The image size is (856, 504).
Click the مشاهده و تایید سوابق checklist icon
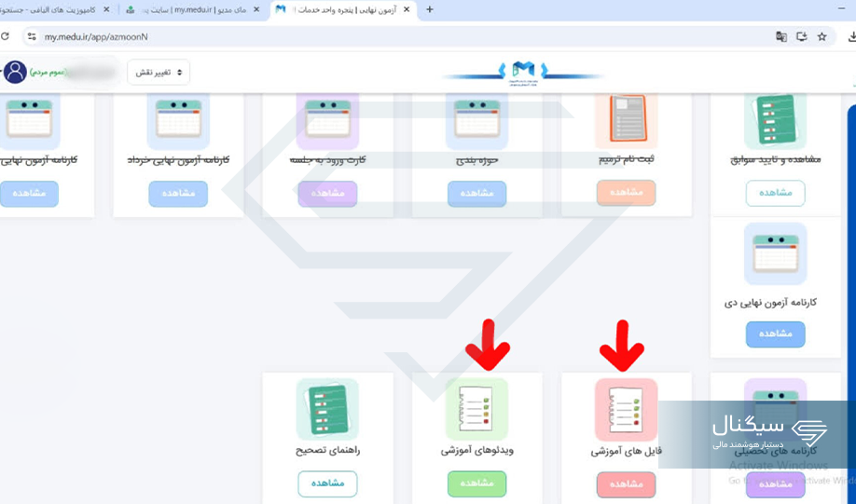(x=775, y=120)
